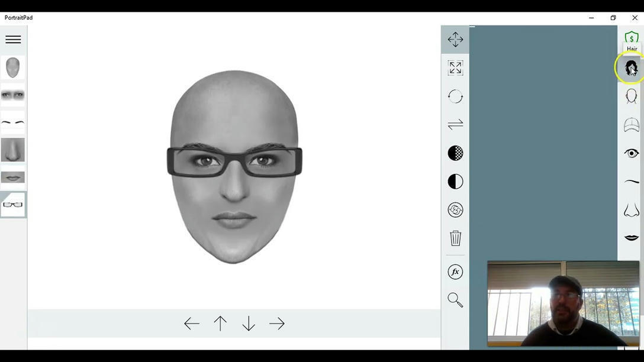The height and width of the screenshot is (362, 644).
Task: Activate the Resize tool
Action: click(455, 68)
